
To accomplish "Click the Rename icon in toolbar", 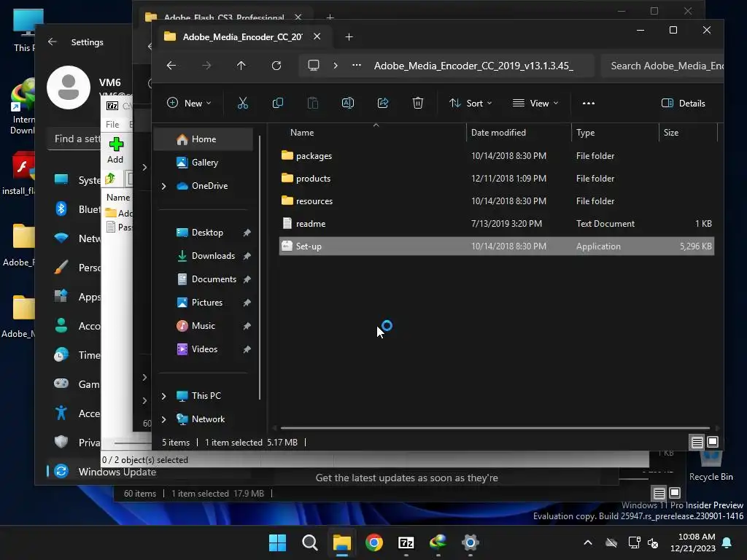I will pyautogui.click(x=348, y=103).
